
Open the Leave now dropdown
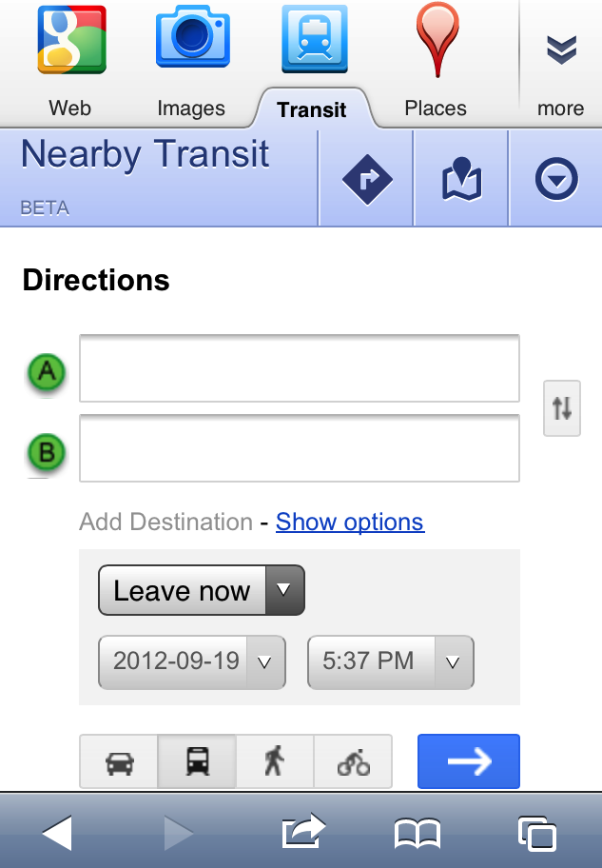(202, 591)
